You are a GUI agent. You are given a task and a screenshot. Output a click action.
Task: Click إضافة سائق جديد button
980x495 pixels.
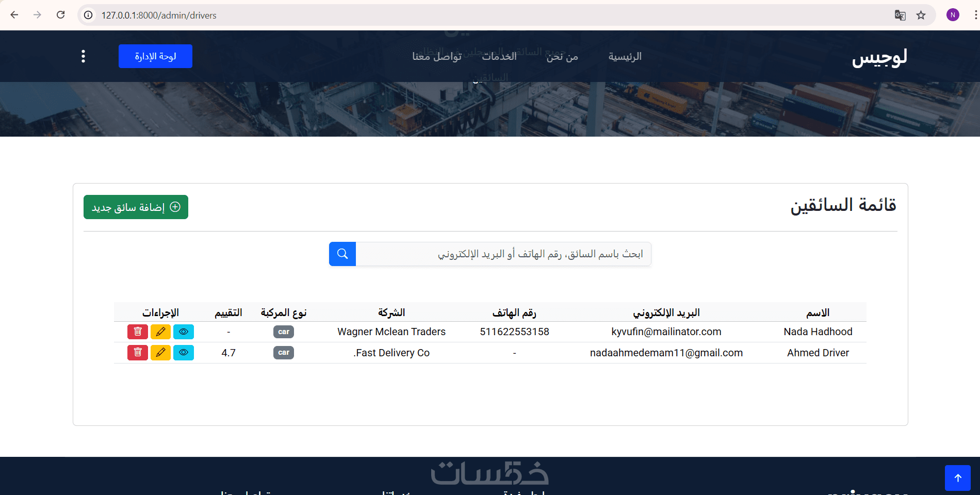coord(136,207)
